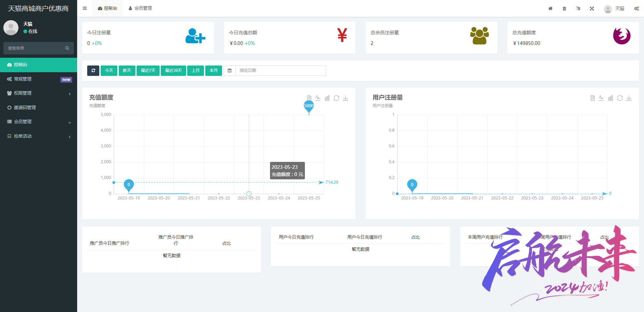Click the red yen icon on 今日充值总额
The width and height of the screenshot is (644, 312).
coord(342,35)
